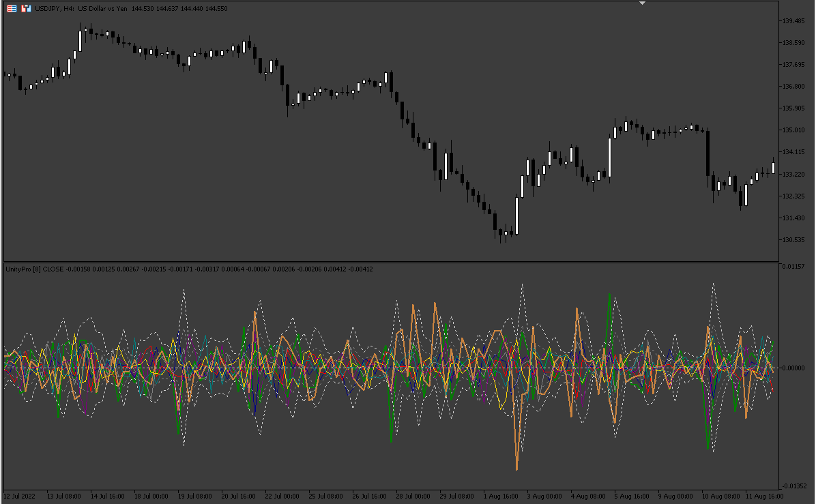Click the 22 Jul 00:00 time label
816x504 pixels.
pos(282,496)
